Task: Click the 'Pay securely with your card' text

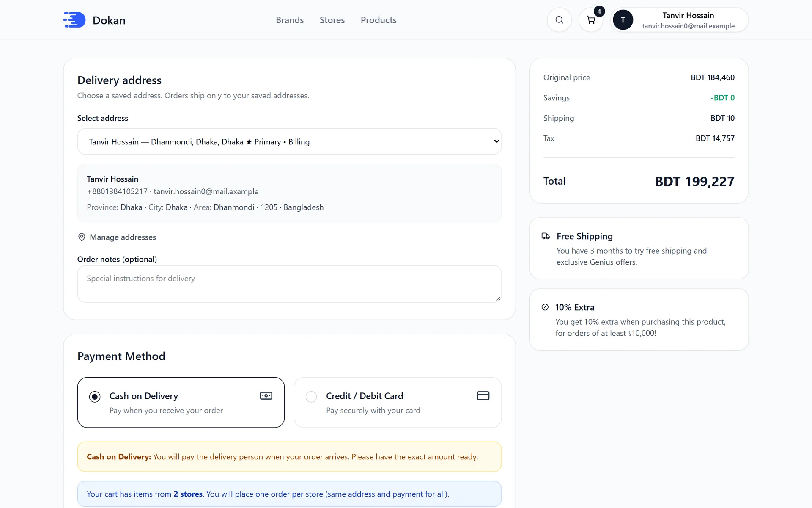Action: [x=373, y=411]
